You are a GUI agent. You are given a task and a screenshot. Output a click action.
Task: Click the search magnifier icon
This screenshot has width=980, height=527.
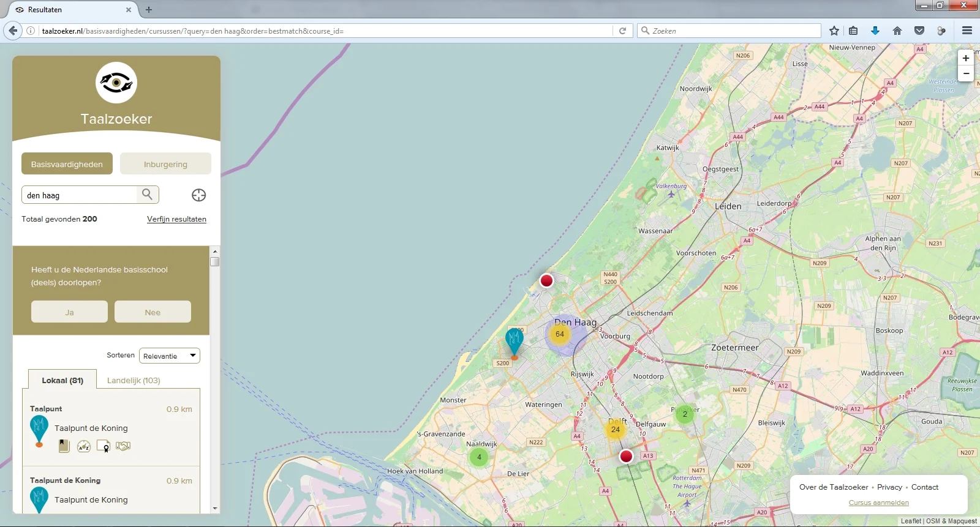pos(147,194)
